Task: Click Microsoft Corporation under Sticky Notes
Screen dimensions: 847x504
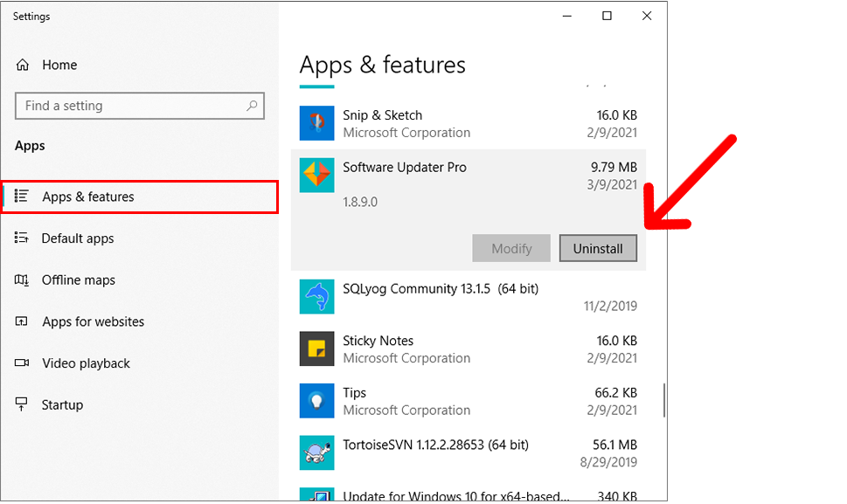Action: point(406,358)
